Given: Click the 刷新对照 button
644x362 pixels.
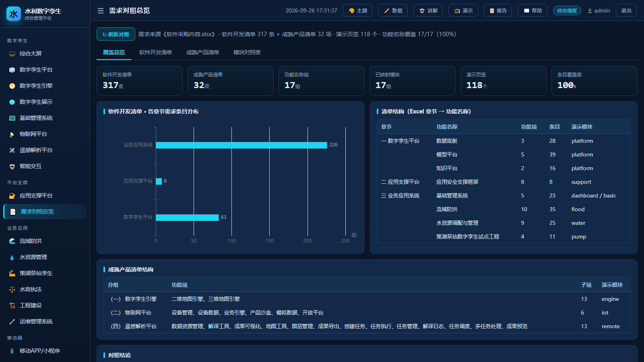Looking at the screenshot, I should pos(116,34).
